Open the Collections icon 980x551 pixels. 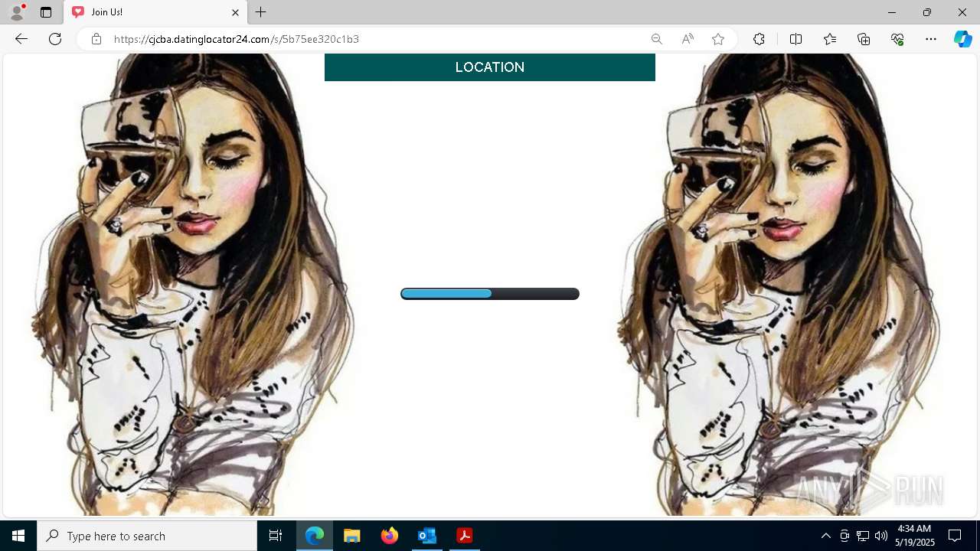coord(864,39)
